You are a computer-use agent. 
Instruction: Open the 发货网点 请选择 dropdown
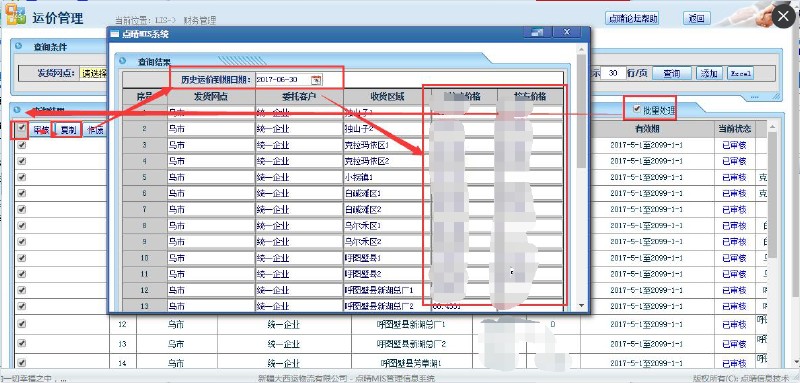(x=93, y=73)
